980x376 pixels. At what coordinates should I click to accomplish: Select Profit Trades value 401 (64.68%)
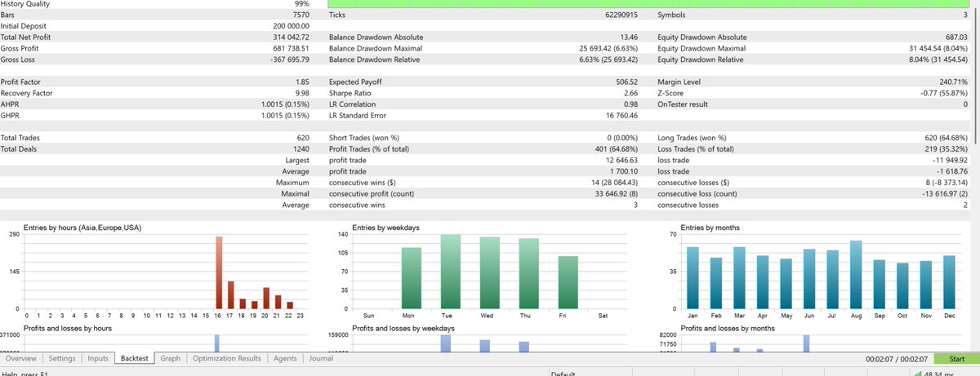[x=618, y=149]
